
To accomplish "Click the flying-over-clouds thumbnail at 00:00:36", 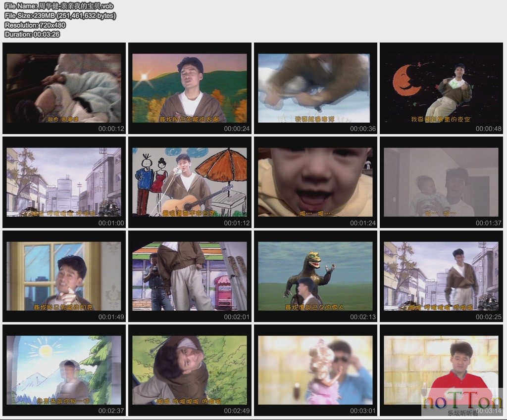I will [x=315, y=88].
